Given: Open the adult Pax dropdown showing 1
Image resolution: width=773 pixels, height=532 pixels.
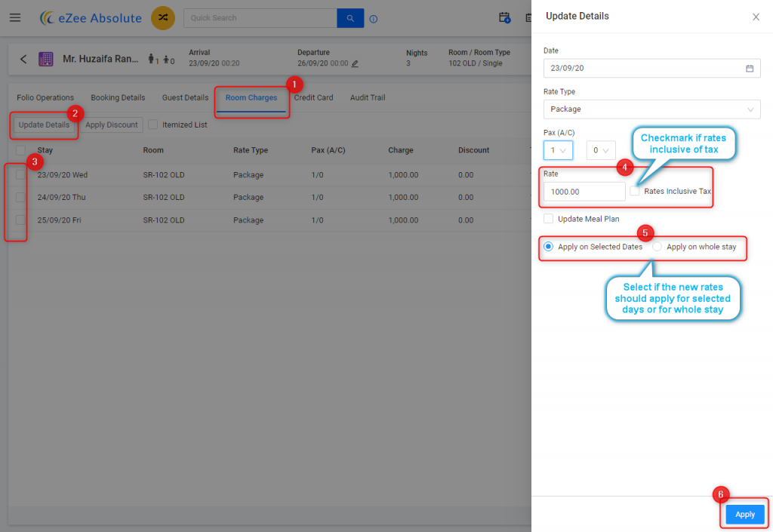Looking at the screenshot, I should 558,150.
